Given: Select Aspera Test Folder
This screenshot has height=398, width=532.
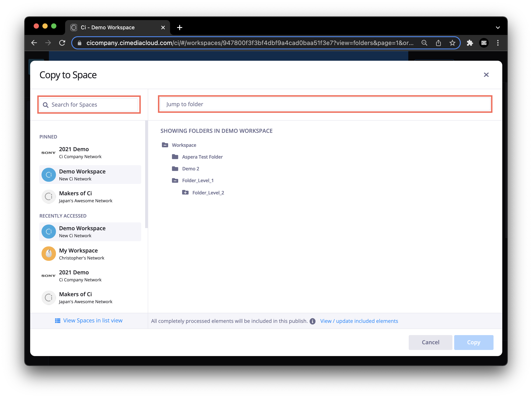Looking at the screenshot, I should click(202, 157).
